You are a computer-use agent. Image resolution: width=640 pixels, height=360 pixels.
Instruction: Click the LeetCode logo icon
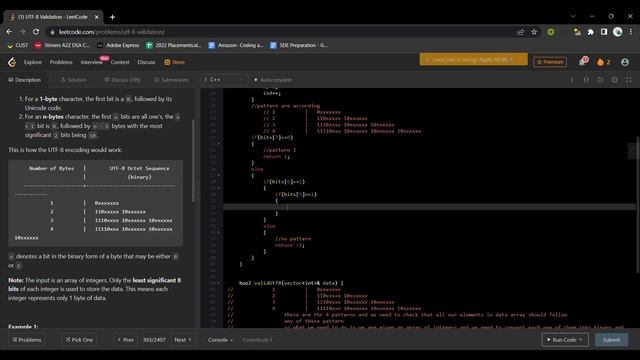pos(12,62)
